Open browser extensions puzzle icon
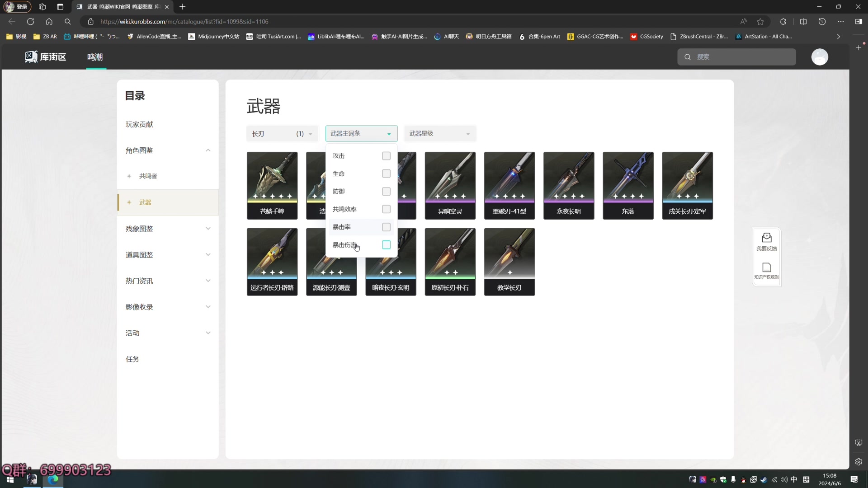This screenshot has height=488, width=868. pyautogui.click(x=783, y=21)
